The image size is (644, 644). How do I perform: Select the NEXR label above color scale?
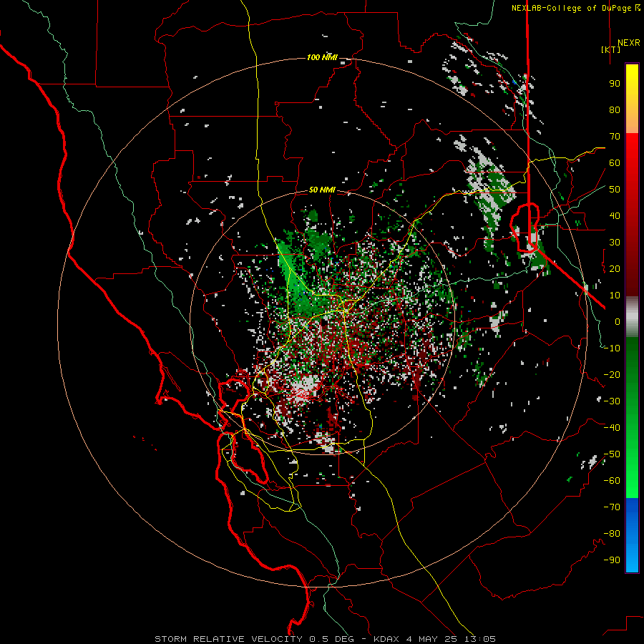(x=628, y=43)
